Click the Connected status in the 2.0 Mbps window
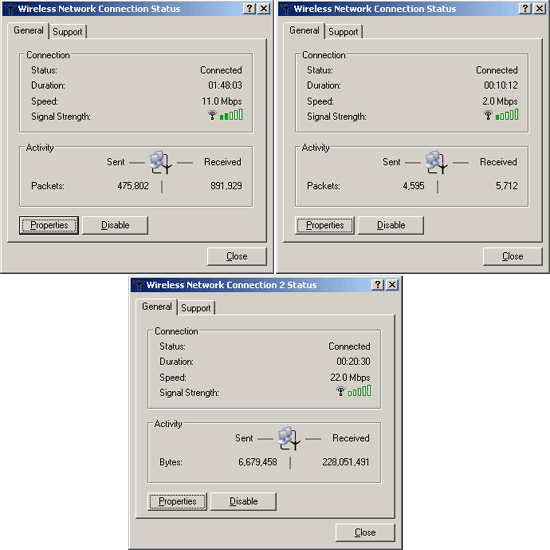The width and height of the screenshot is (550, 550). (x=497, y=70)
